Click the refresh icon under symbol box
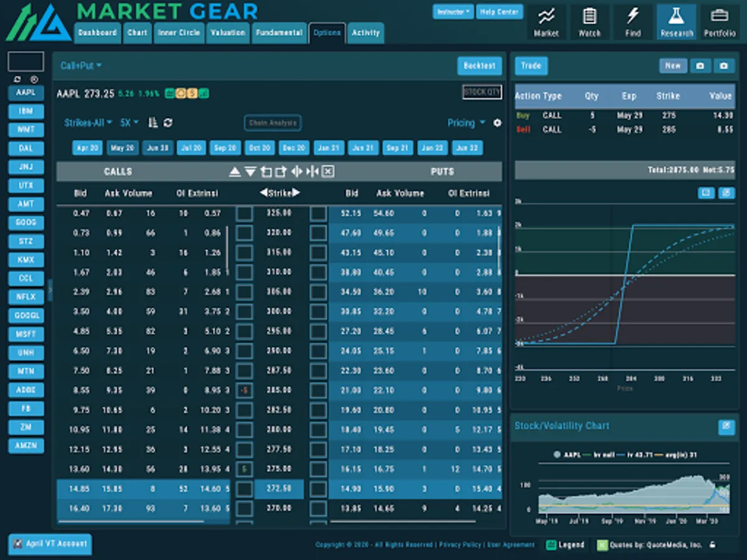This screenshot has width=747, height=560. [17, 80]
